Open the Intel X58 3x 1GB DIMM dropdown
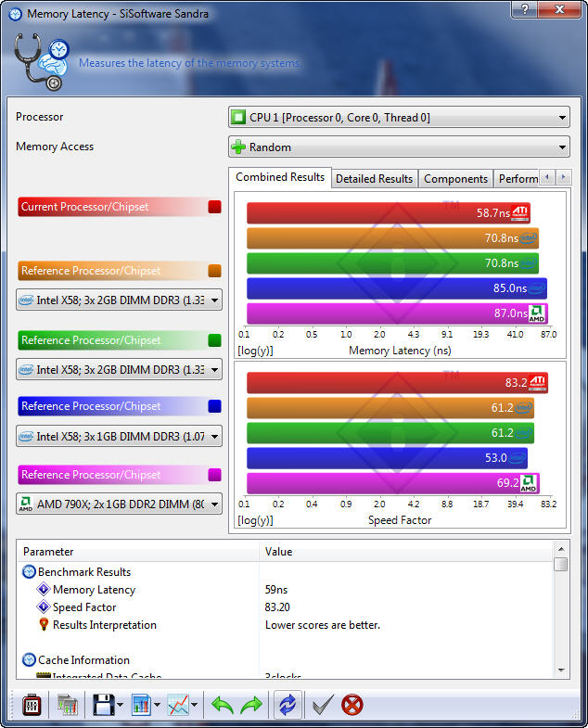588x728 pixels. (x=119, y=437)
